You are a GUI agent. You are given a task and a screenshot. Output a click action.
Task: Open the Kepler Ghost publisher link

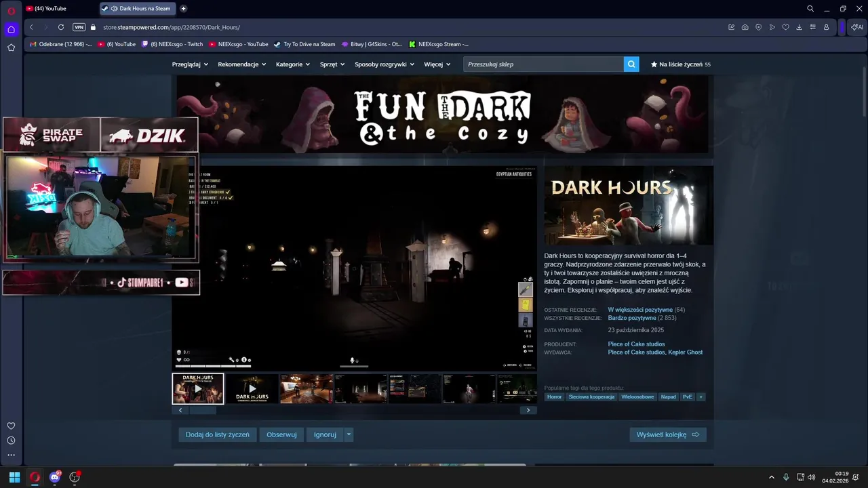tap(686, 352)
